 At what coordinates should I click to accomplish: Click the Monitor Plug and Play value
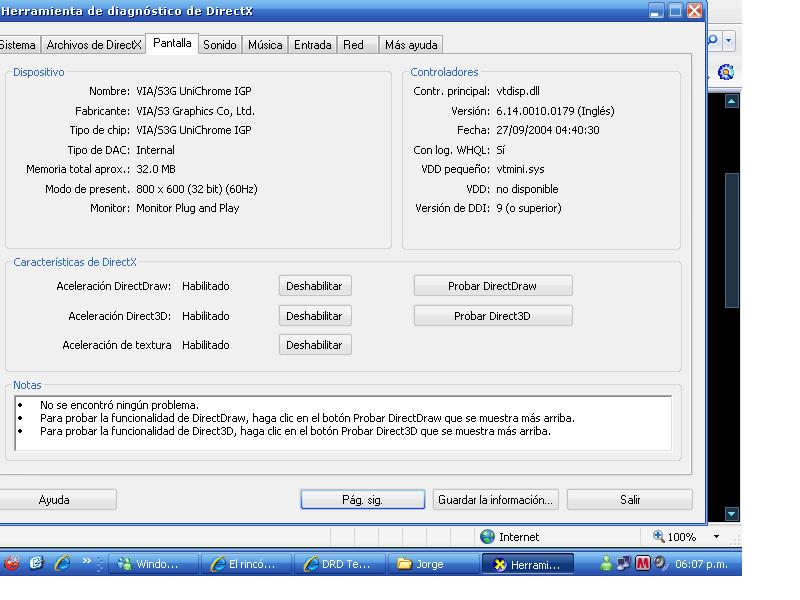tap(188, 208)
